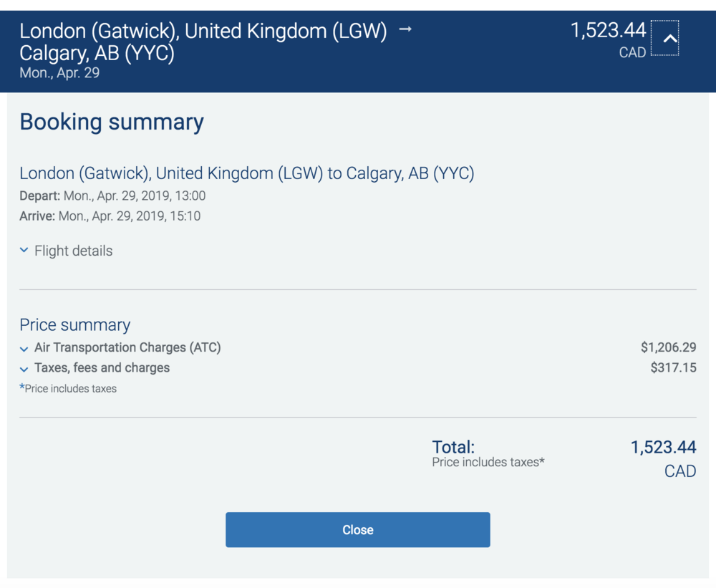Click the asterisk Price includes taxes footnote
716x588 pixels.
click(x=68, y=389)
